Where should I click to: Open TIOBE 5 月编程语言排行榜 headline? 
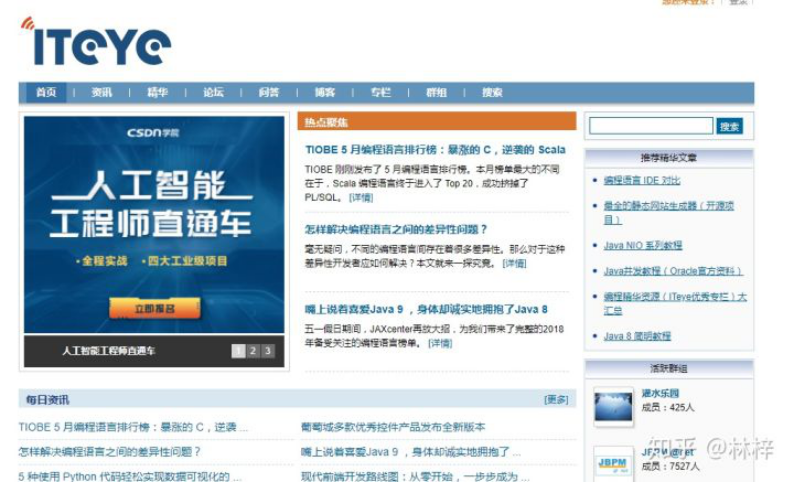(435, 150)
